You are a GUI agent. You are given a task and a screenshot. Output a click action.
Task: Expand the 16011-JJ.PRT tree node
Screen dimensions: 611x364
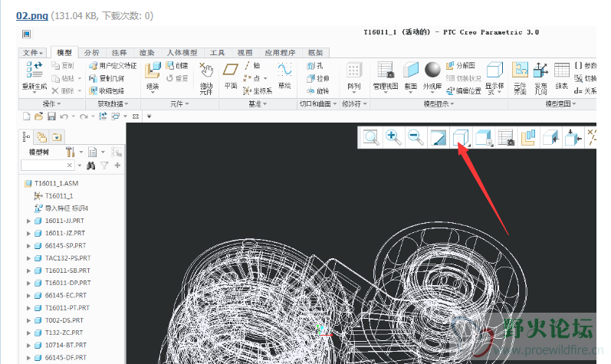click(x=28, y=221)
